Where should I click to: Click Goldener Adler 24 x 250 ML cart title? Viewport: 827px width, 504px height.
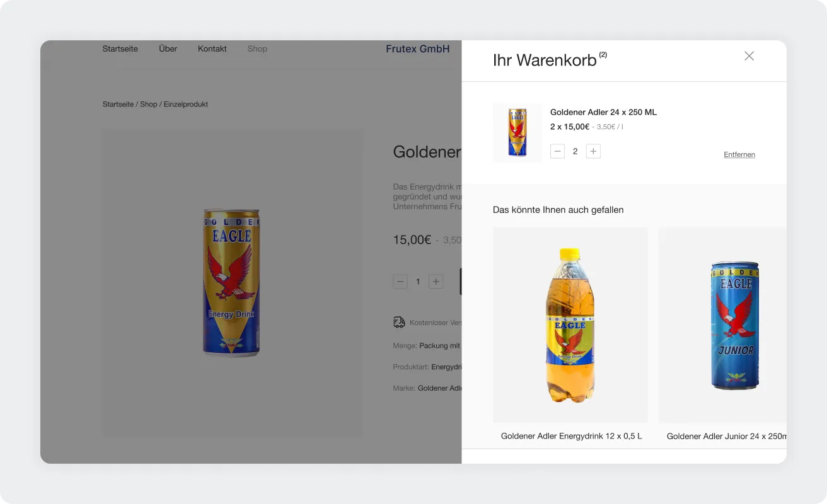pyautogui.click(x=603, y=112)
